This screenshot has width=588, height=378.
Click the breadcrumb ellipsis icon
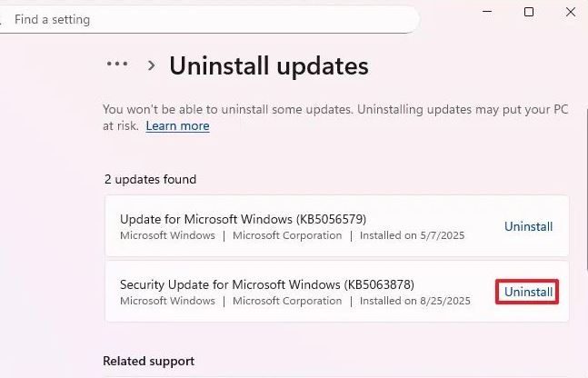[x=117, y=65]
